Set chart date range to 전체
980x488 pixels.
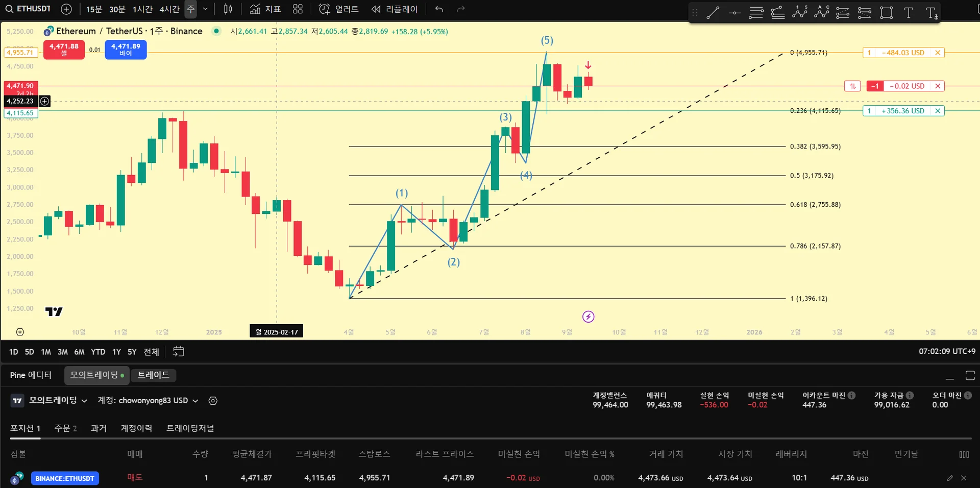click(151, 352)
